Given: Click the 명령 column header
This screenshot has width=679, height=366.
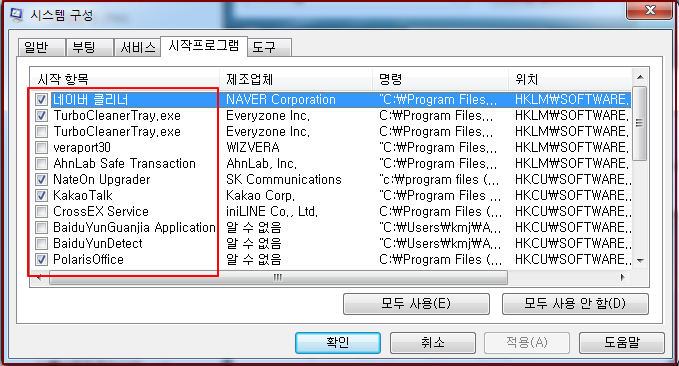Looking at the screenshot, I should (440, 79).
